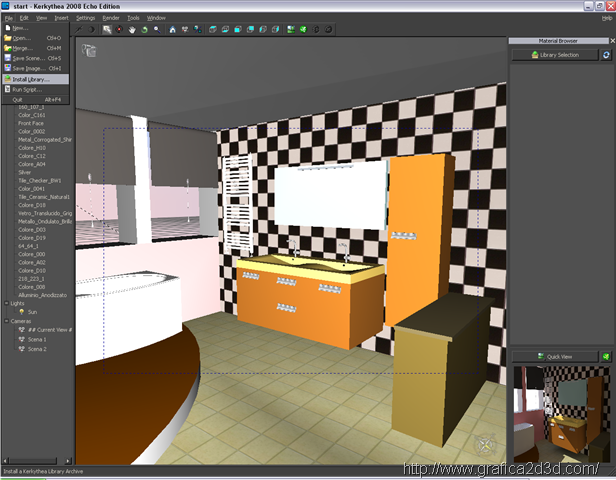
Task: Choose Run Script menu entry
Action: (30, 89)
